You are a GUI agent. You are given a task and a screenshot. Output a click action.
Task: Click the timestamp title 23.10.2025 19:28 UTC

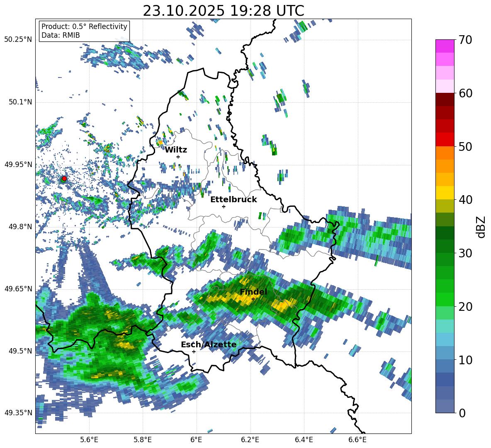(x=223, y=11)
